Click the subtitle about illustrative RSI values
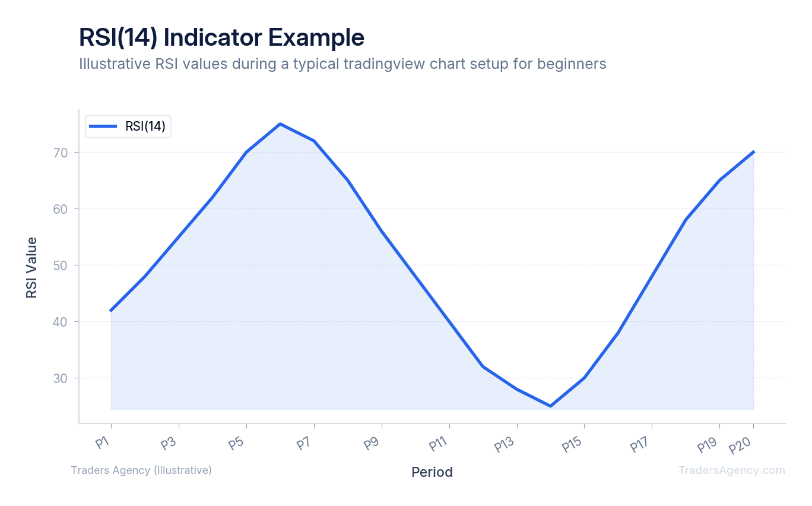The width and height of the screenshot is (812, 506). [x=342, y=64]
